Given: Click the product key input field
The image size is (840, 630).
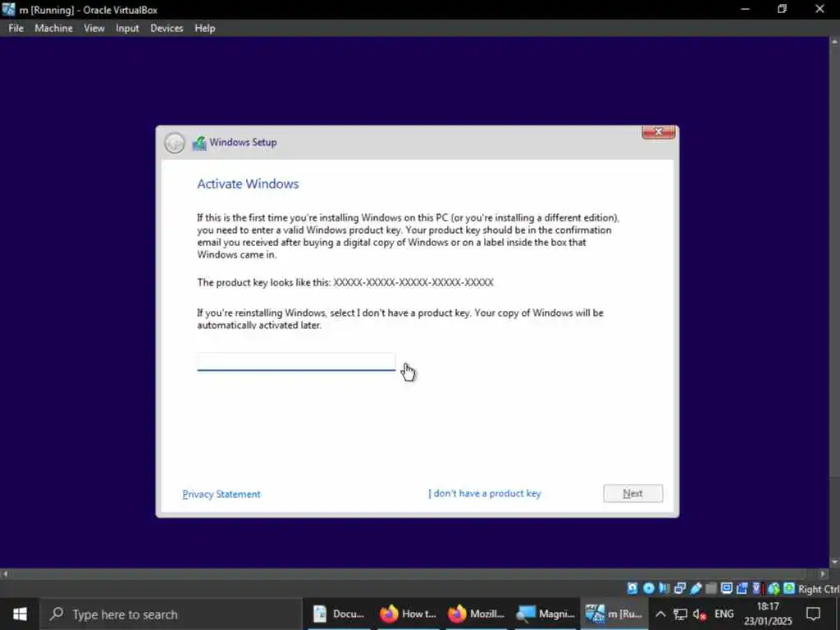Looking at the screenshot, I should click(296, 362).
